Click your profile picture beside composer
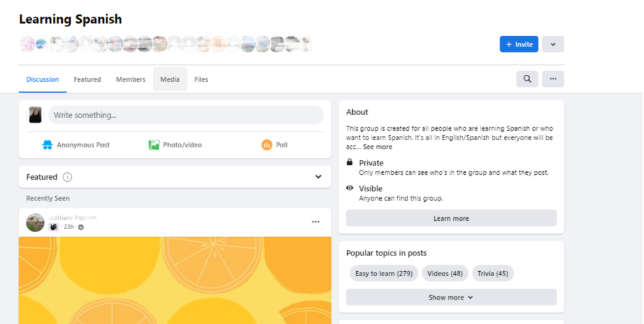The width and height of the screenshot is (644, 324). [x=35, y=115]
